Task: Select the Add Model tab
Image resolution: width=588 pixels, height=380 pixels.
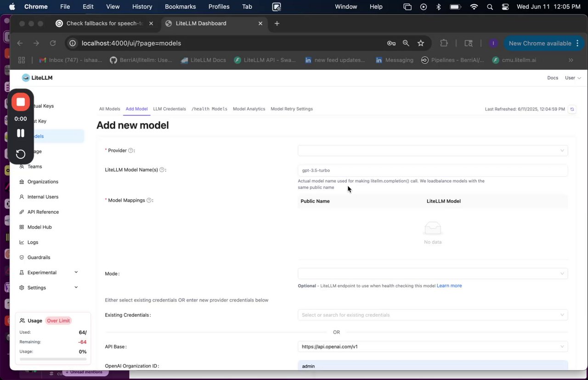Action: pyautogui.click(x=137, y=109)
